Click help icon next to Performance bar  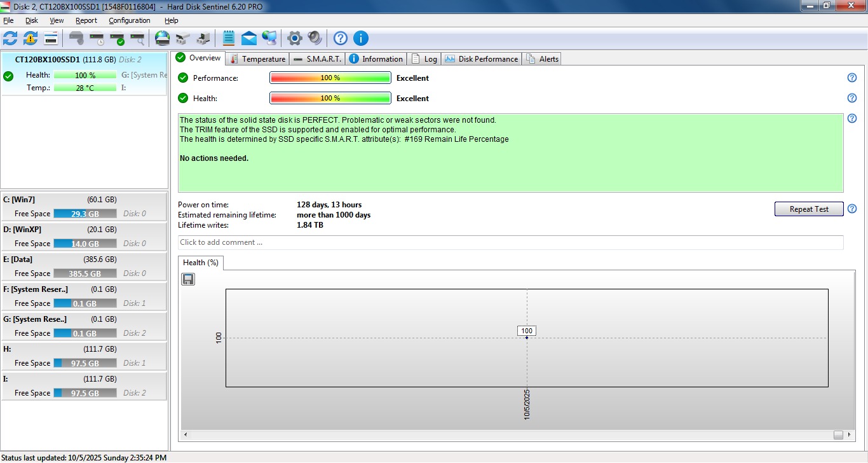(x=852, y=78)
